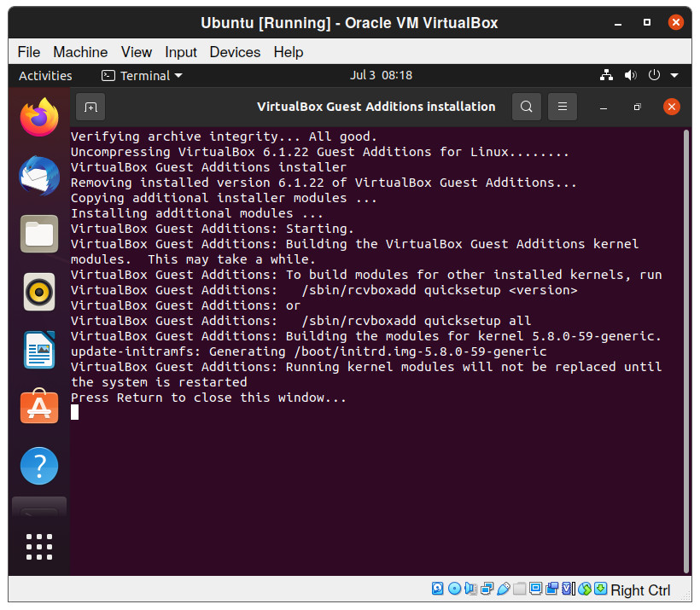Click 'Copying additional installer modules ...' line

point(224,198)
